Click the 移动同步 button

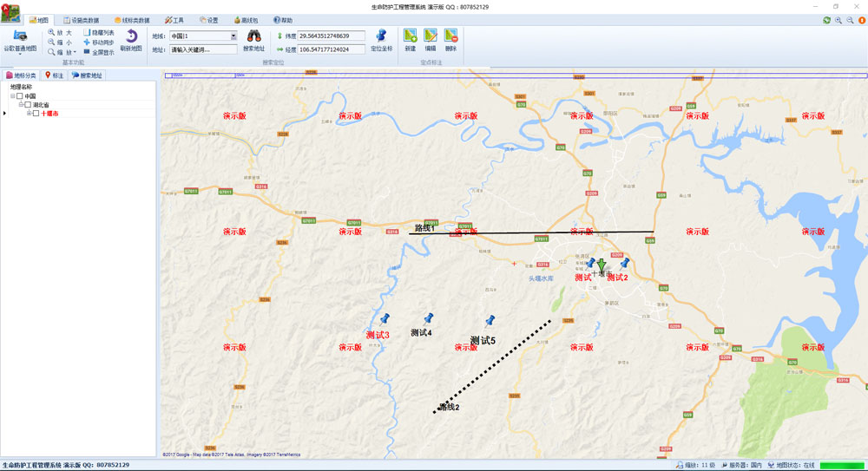point(98,43)
